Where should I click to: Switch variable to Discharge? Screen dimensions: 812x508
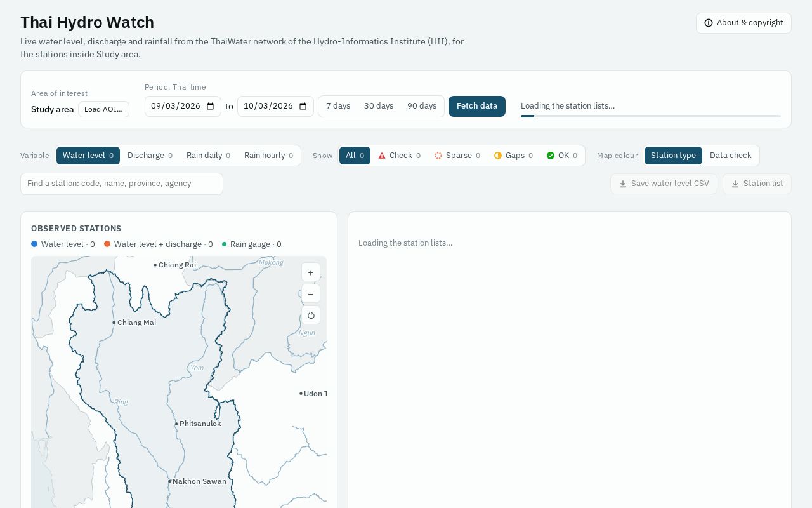pyautogui.click(x=150, y=156)
